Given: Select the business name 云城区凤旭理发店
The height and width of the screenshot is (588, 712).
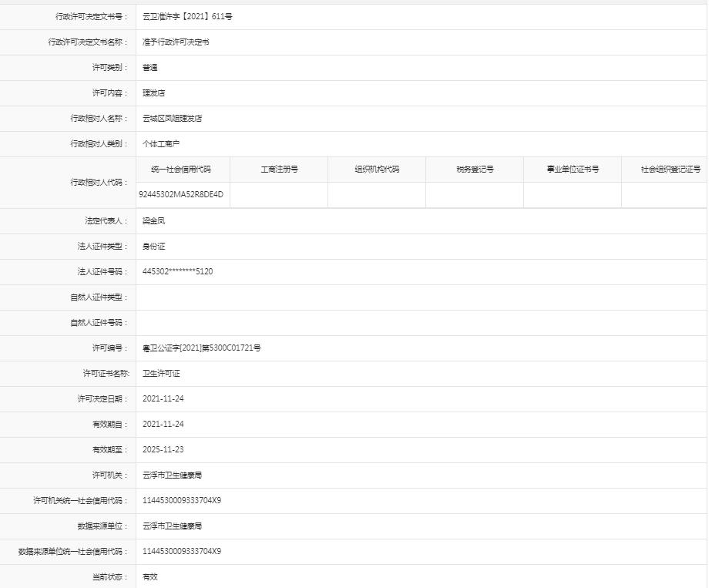Looking at the screenshot, I should pos(171,118).
